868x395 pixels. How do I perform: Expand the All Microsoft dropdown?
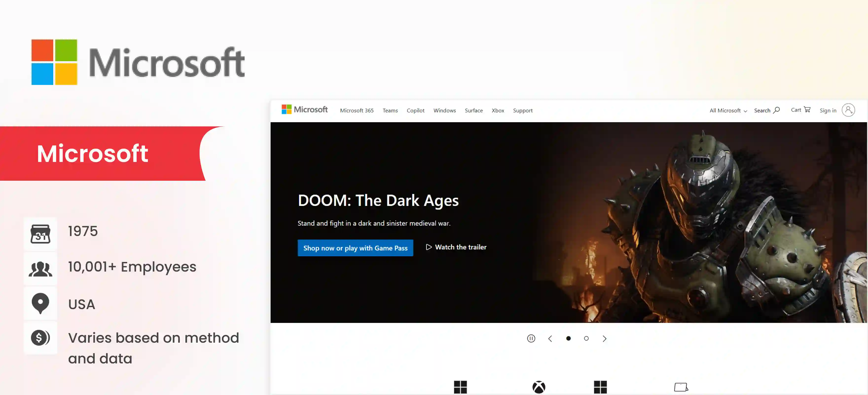[728, 111]
